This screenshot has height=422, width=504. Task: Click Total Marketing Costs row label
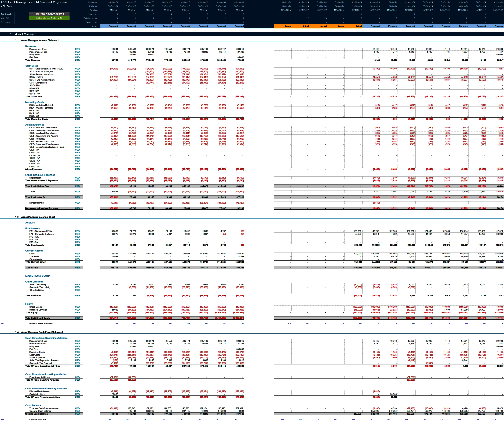click(36, 119)
